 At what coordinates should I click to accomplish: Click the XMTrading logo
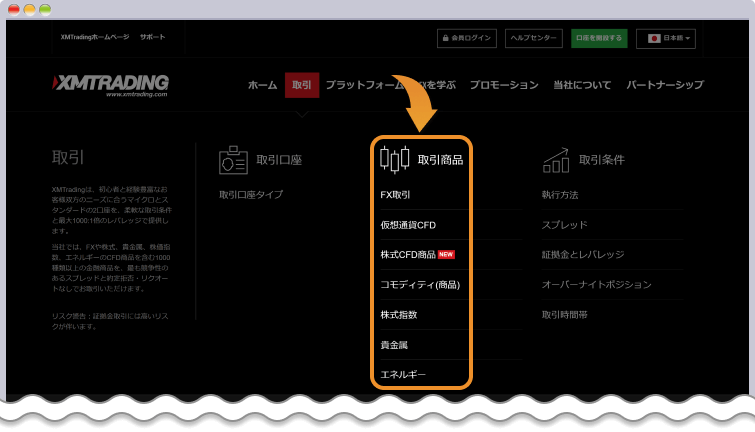coord(110,86)
